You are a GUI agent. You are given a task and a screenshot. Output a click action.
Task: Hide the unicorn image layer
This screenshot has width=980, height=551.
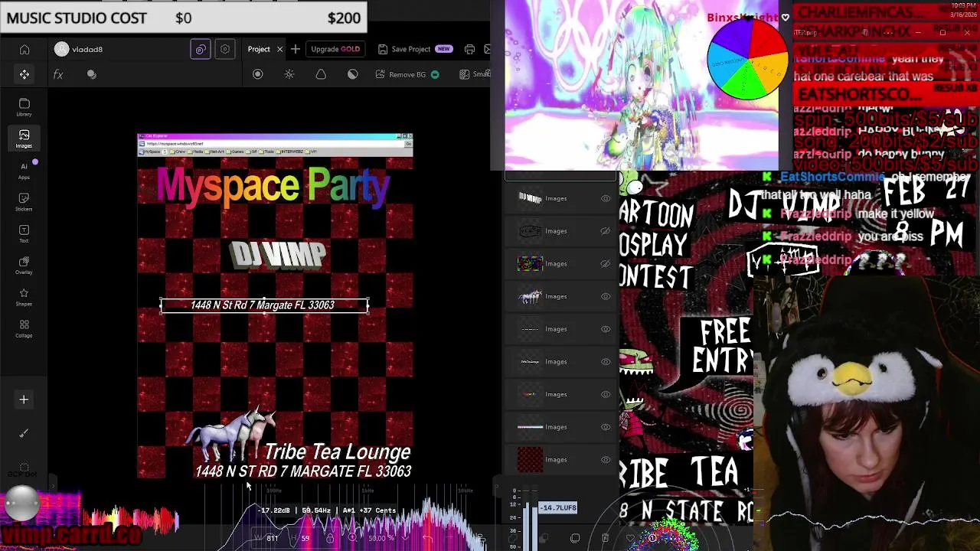tap(606, 296)
